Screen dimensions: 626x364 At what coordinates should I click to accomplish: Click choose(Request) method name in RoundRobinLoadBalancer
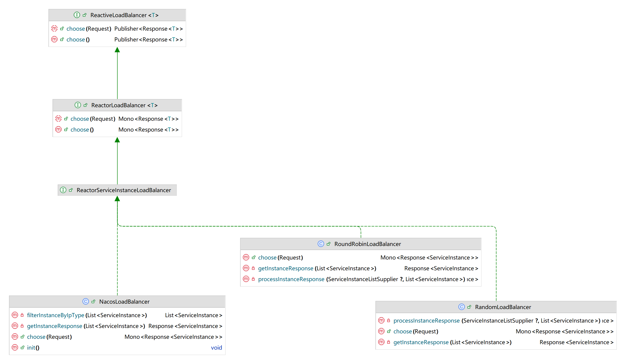click(281, 257)
